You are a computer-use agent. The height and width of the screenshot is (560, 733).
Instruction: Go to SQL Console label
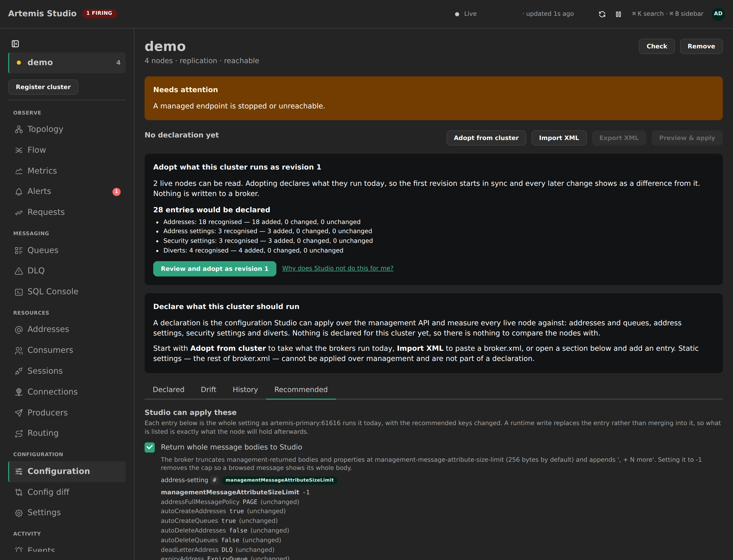[53, 291]
